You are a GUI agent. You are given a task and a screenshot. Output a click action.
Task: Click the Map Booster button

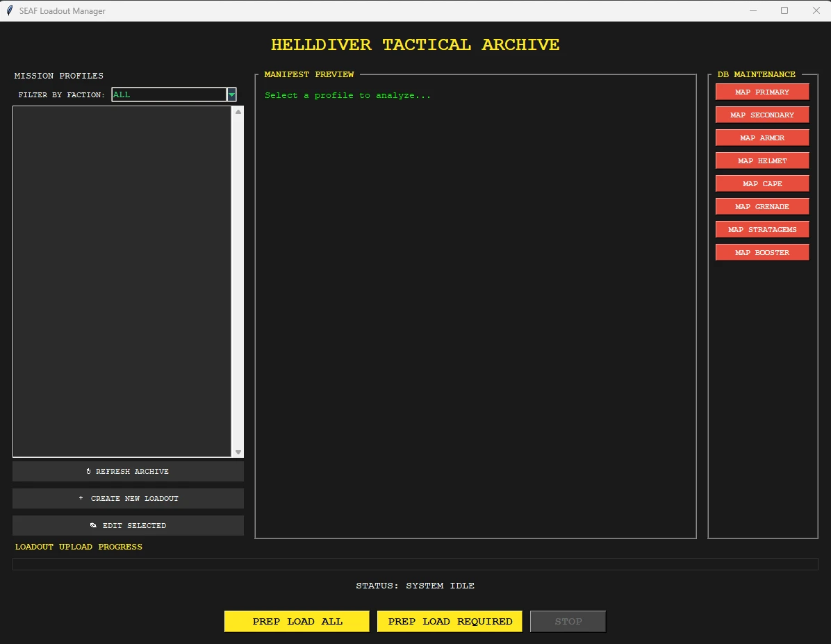coord(762,252)
